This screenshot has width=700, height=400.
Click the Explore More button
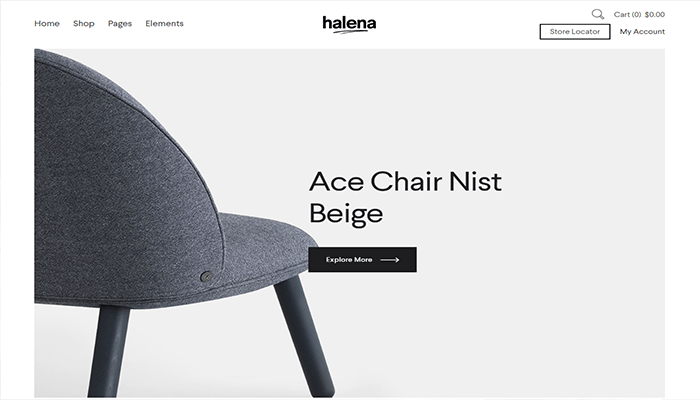click(x=362, y=260)
